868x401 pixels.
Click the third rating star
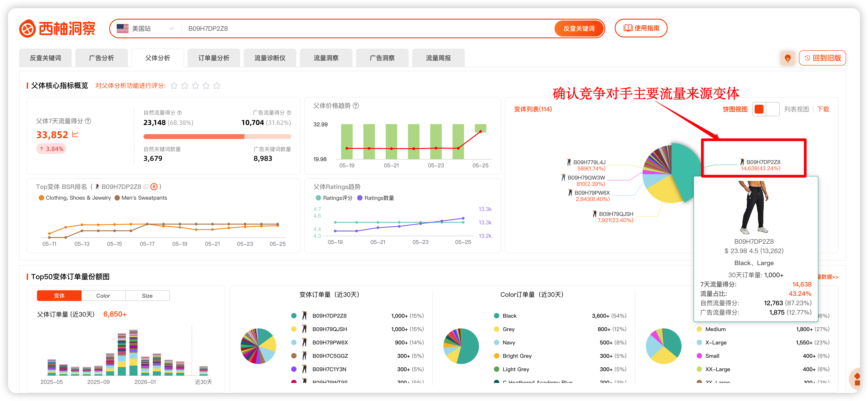[195, 86]
